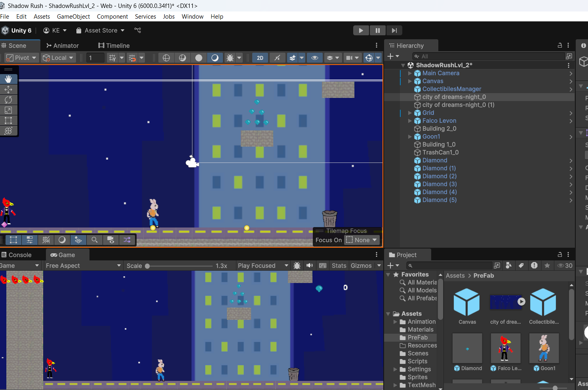Viewport: 588px width, 390px height.
Task: Select the Goon1 prefab thumbnail
Action: click(544, 348)
